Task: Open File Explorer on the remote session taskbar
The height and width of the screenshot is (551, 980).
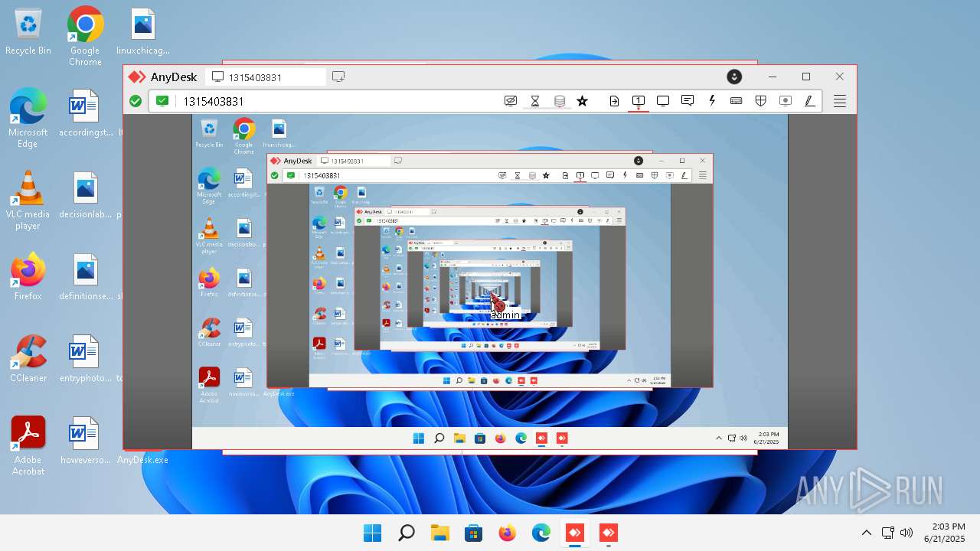Action: (x=459, y=439)
